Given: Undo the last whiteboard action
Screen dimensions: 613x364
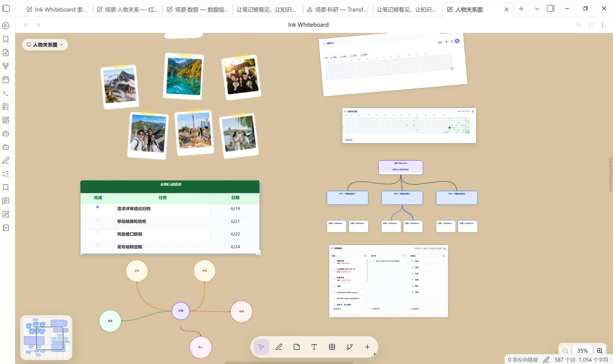Looking at the screenshot, I should tap(579, 25).
